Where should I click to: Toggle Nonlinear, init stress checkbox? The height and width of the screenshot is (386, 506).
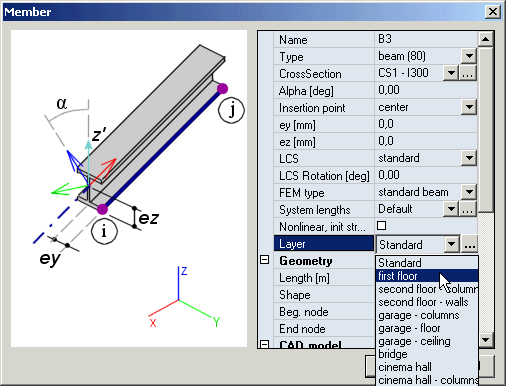(381, 226)
